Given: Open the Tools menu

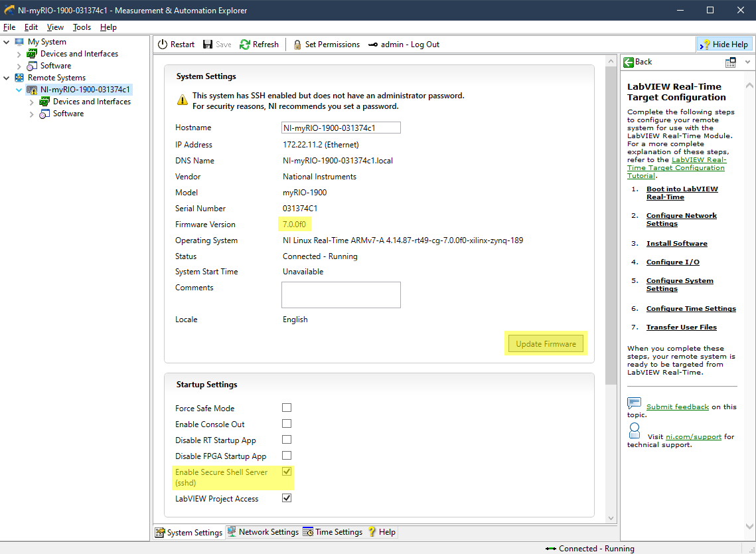Looking at the screenshot, I should 82,27.
